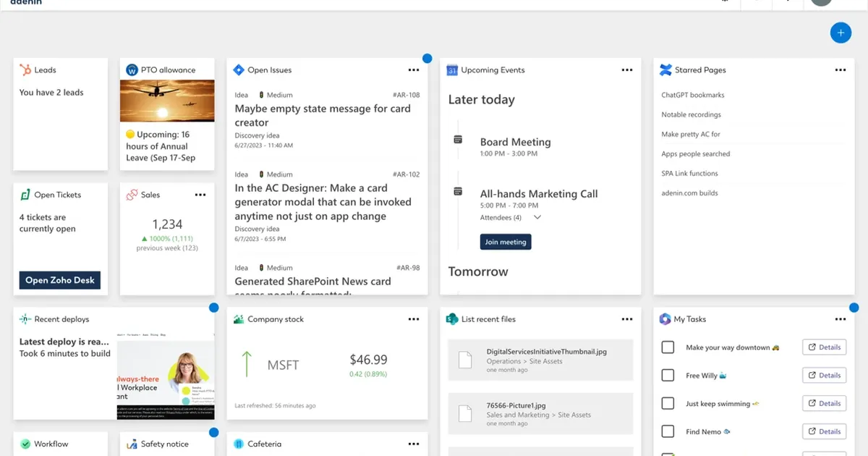Viewport: 868px width, 456px height.
Task: Open the Starred Pages options menu
Action: [x=841, y=69]
